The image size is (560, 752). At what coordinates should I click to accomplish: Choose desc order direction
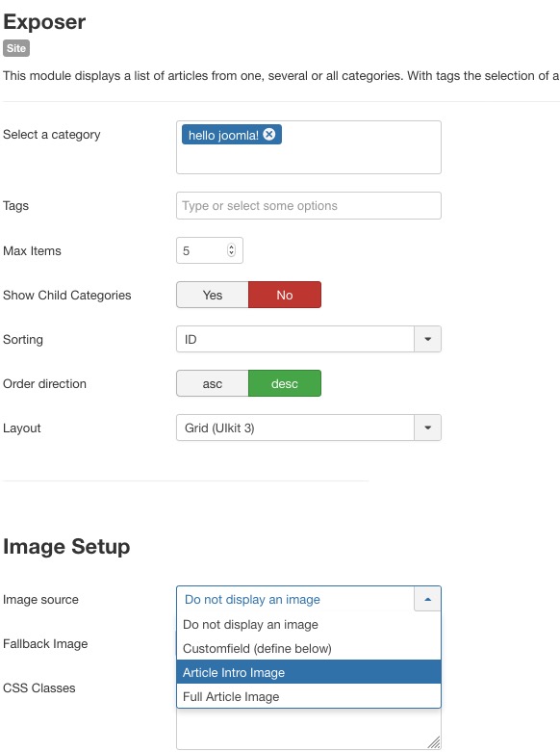tap(285, 383)
